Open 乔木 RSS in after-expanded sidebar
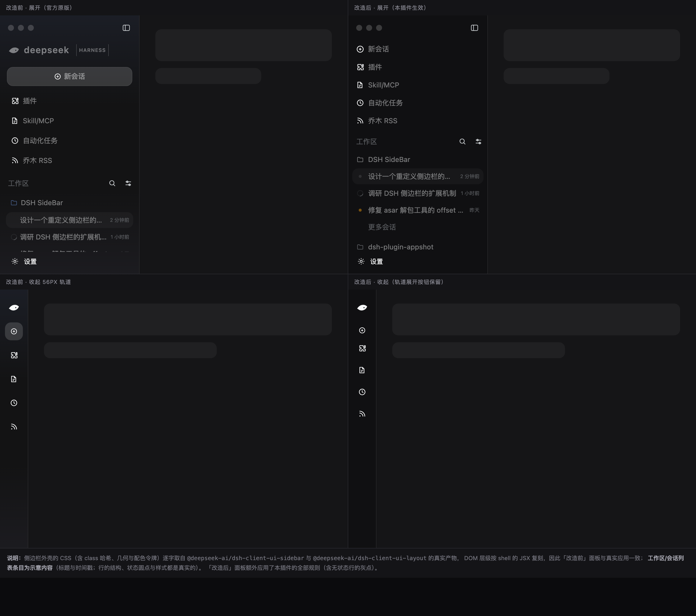 418,121
